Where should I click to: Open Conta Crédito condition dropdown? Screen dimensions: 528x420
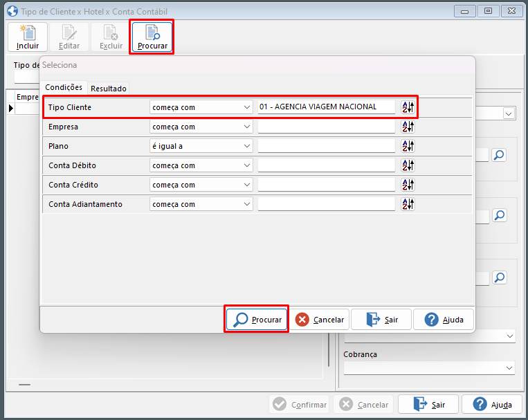tap(201, 185)
